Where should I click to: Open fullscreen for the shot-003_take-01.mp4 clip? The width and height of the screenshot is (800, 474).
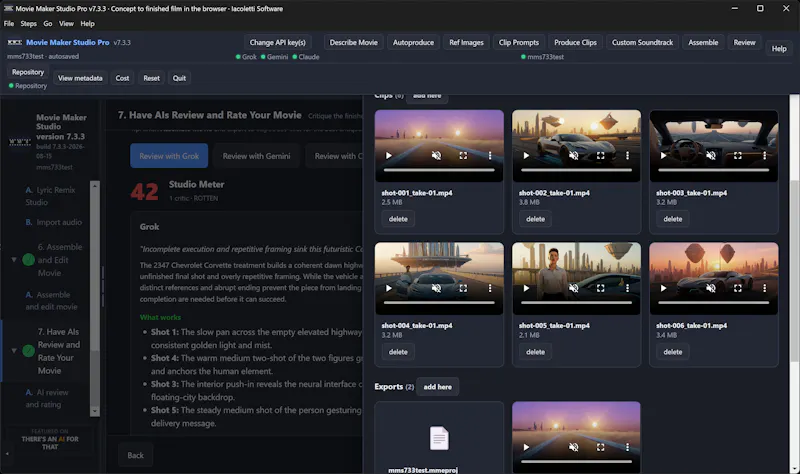pos(738,156)
